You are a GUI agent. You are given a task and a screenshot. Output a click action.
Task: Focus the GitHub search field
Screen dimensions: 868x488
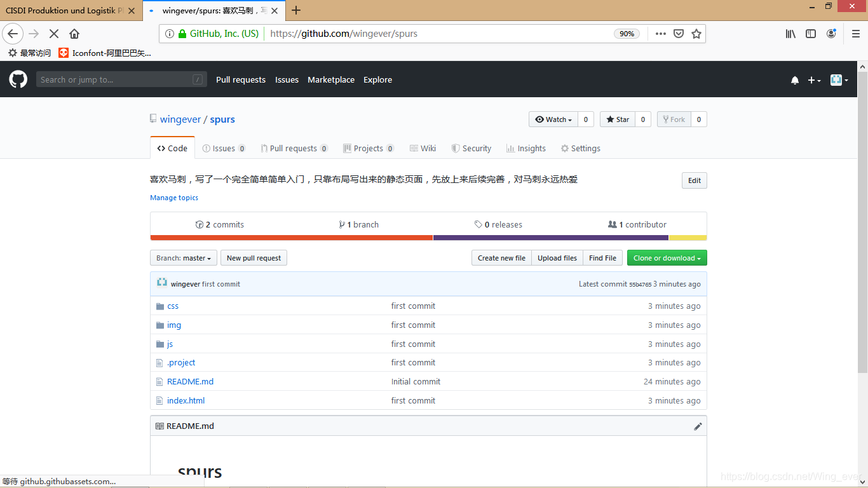(x=121, y=79)
